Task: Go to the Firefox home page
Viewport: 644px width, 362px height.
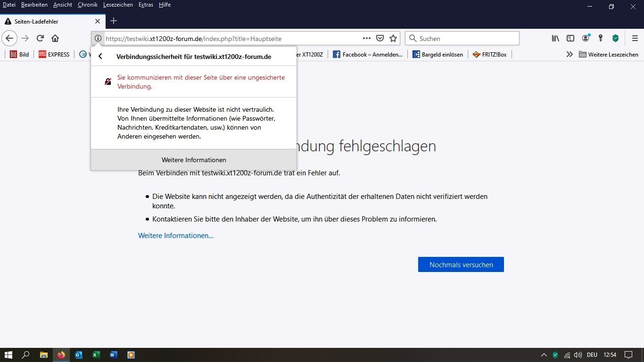Action: click(x=55, y=39)
